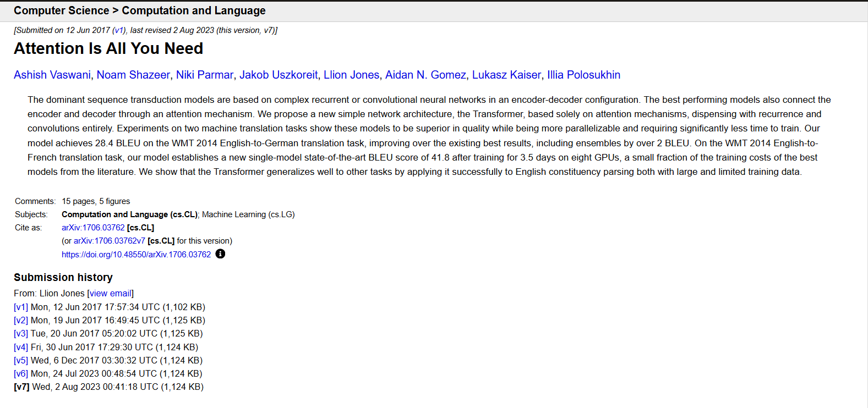868x408 pixels.
Task: Open version [v1] from 12 Jun 2017
Action: (x=21, y=307)
